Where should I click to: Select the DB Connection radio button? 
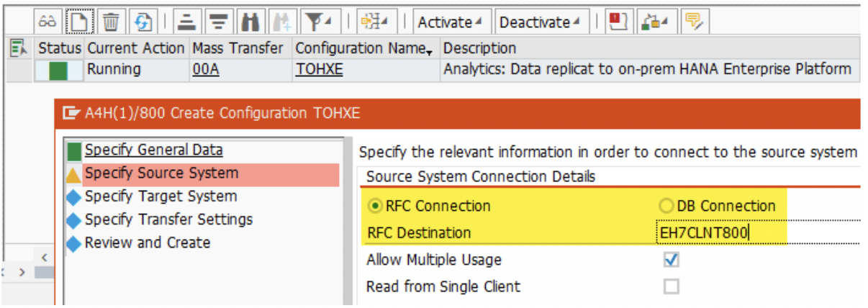point(666,206)
